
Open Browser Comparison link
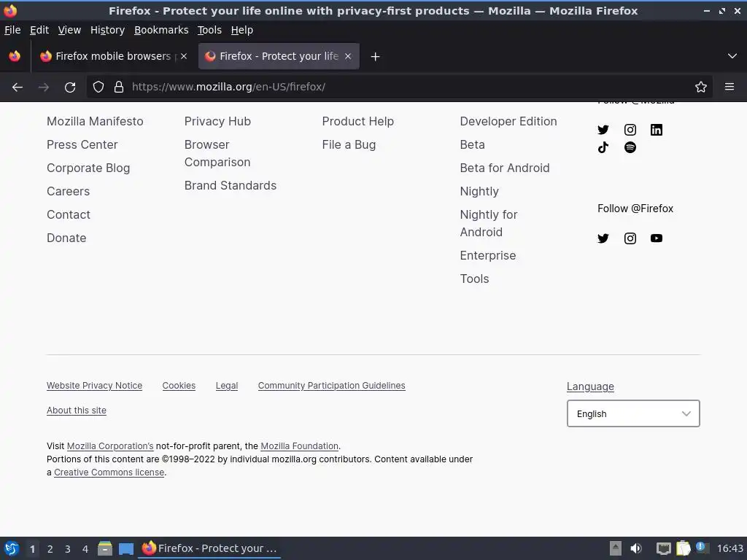point(217,153)
